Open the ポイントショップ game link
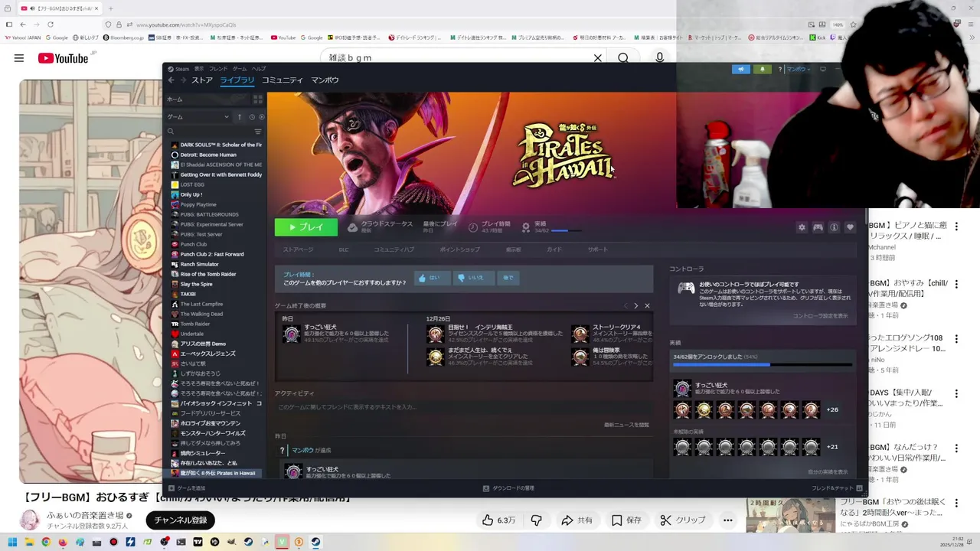 (x=460, y=249)
